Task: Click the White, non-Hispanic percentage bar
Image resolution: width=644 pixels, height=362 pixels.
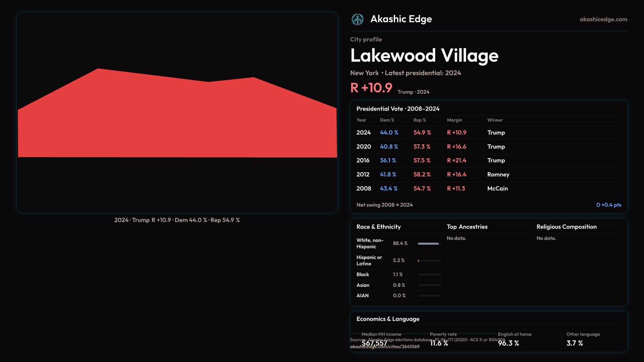Action: [429, 244]
